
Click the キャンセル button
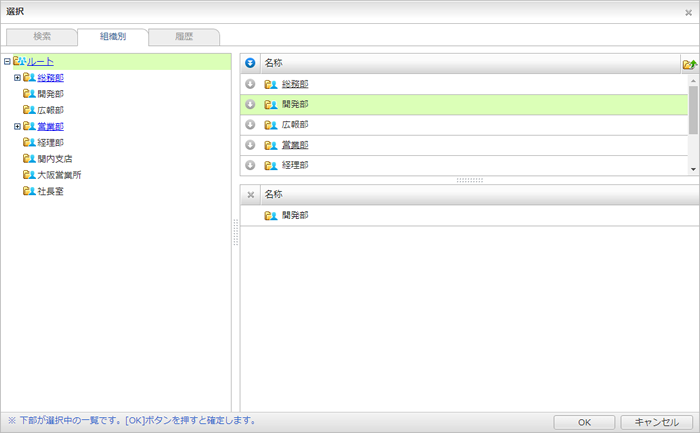pos(656,422)
